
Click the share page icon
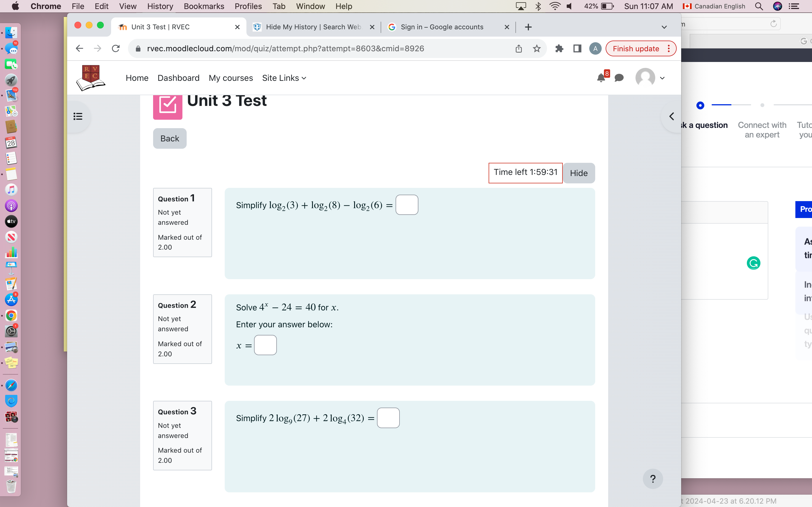518,49
